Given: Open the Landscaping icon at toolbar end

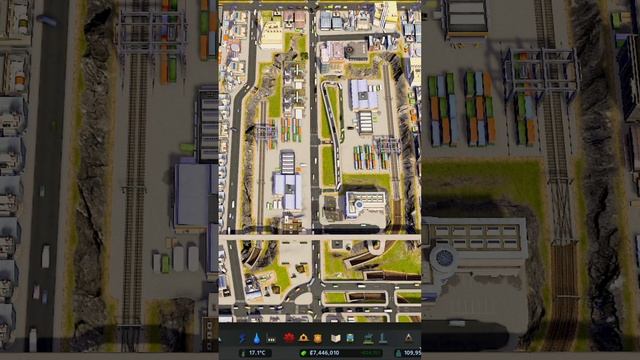Looking at the screenshot, I should click(408, 338).
